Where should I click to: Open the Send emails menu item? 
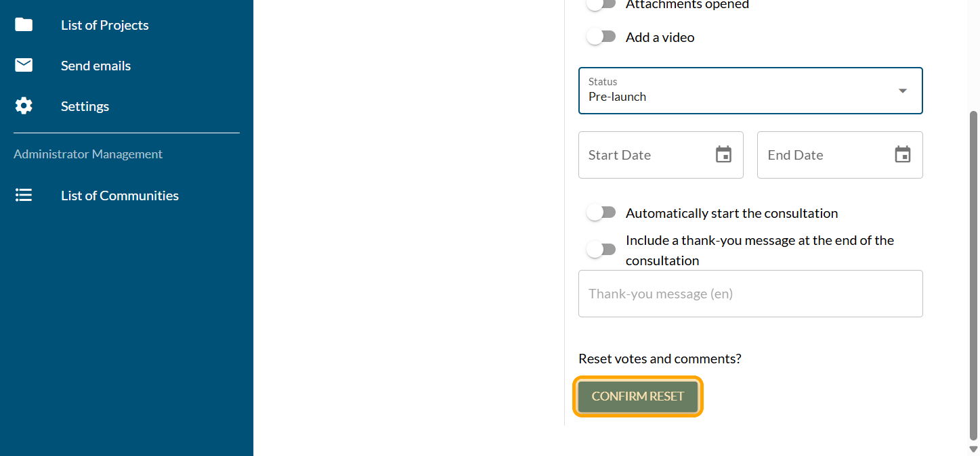point(95,66)
